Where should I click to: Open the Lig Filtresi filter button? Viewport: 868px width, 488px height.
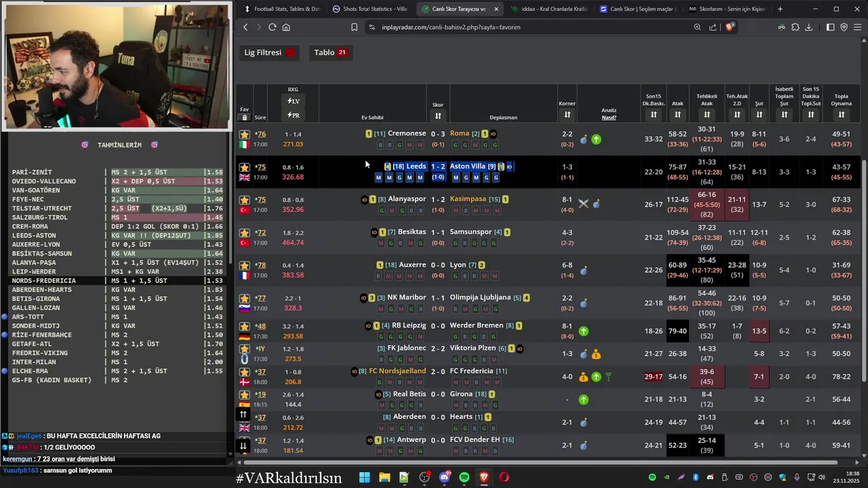(270, 52)
